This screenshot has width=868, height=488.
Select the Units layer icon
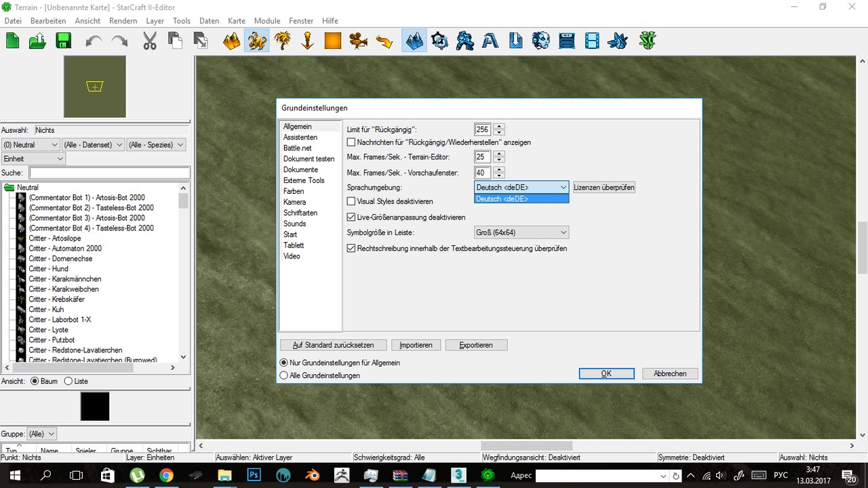[x=257, y=41]
